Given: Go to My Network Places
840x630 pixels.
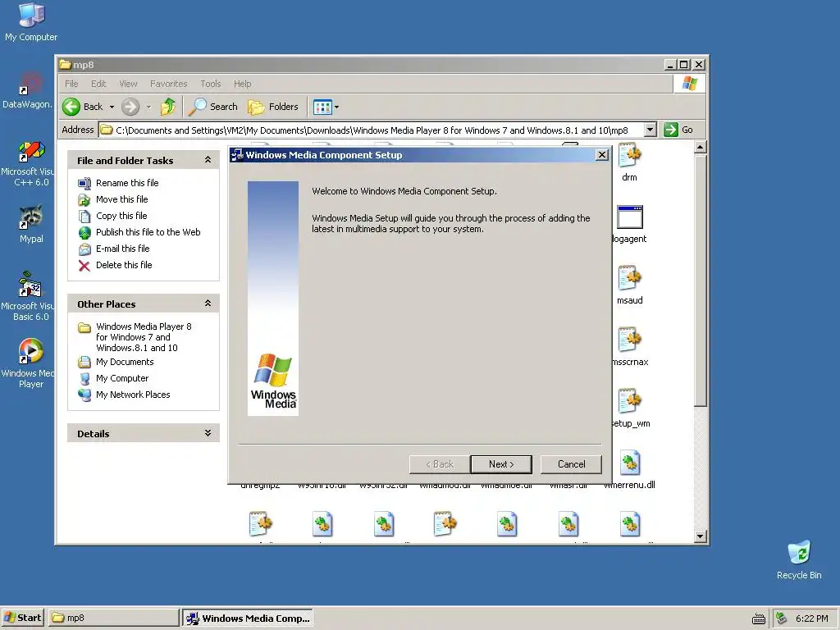Looking at the screenshot, I should [x=133, y=395].
